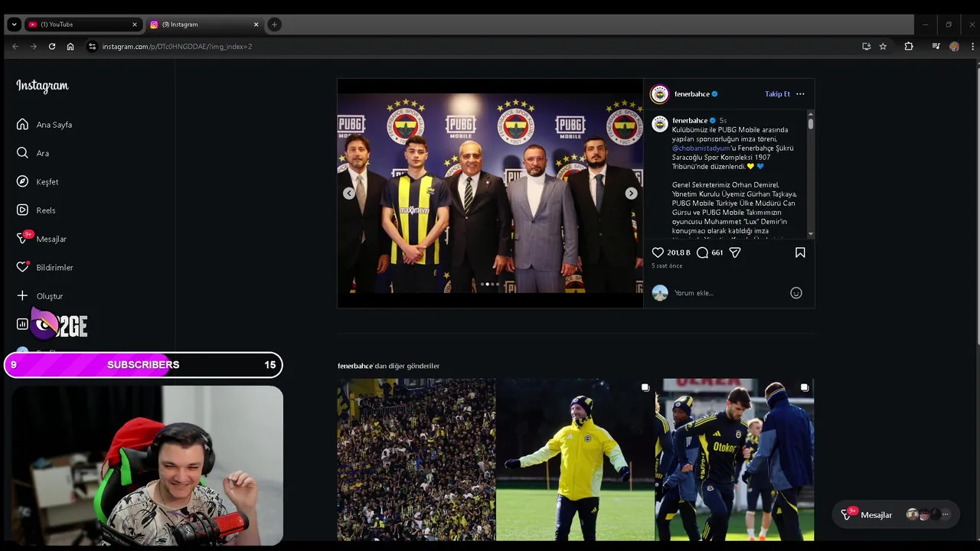Open the tab search dropdown arrow
Screen dimensions: 980x551
14,24
